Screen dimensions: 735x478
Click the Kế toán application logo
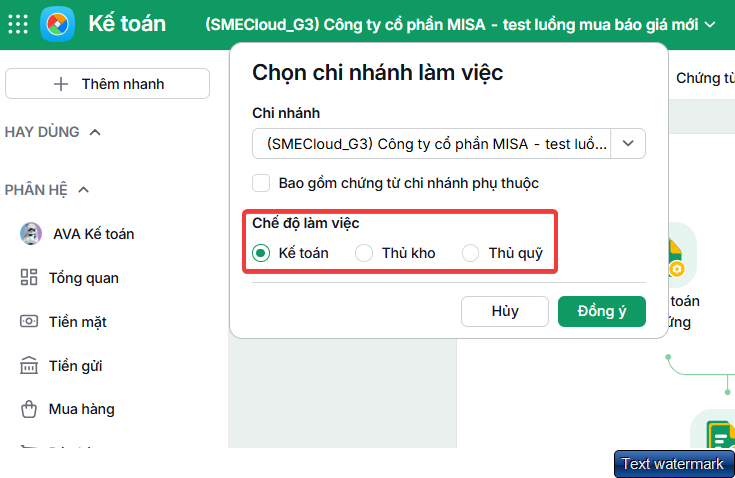coord(57,24)
